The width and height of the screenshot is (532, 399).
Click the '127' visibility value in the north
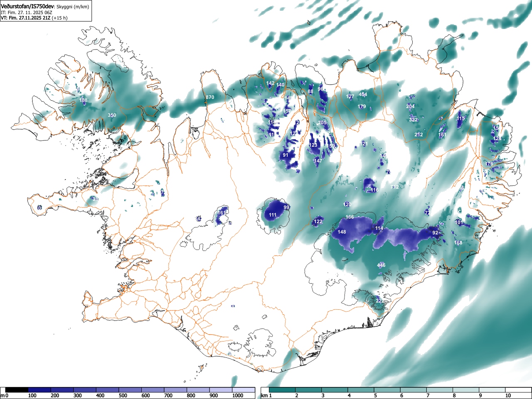tap(350, 96)
